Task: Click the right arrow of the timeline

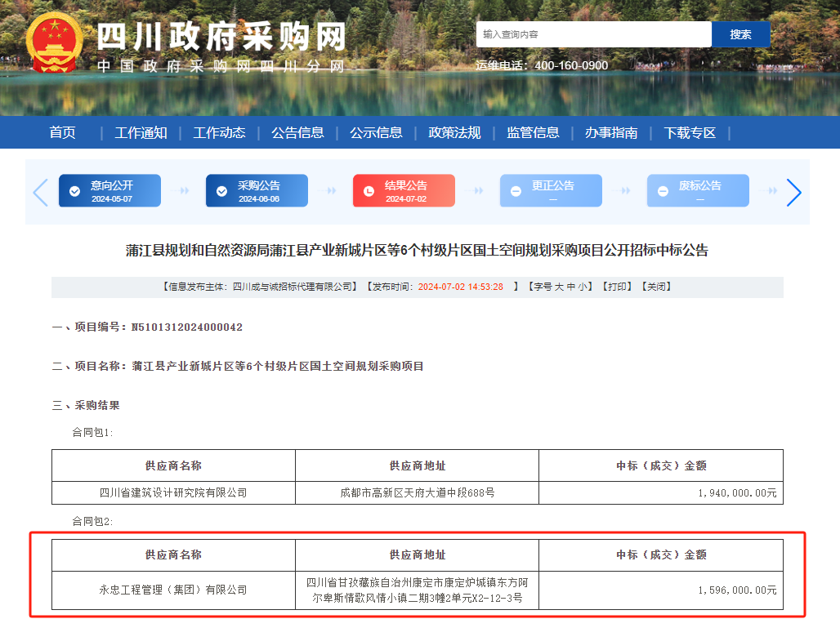Action: tap(793, 192)
